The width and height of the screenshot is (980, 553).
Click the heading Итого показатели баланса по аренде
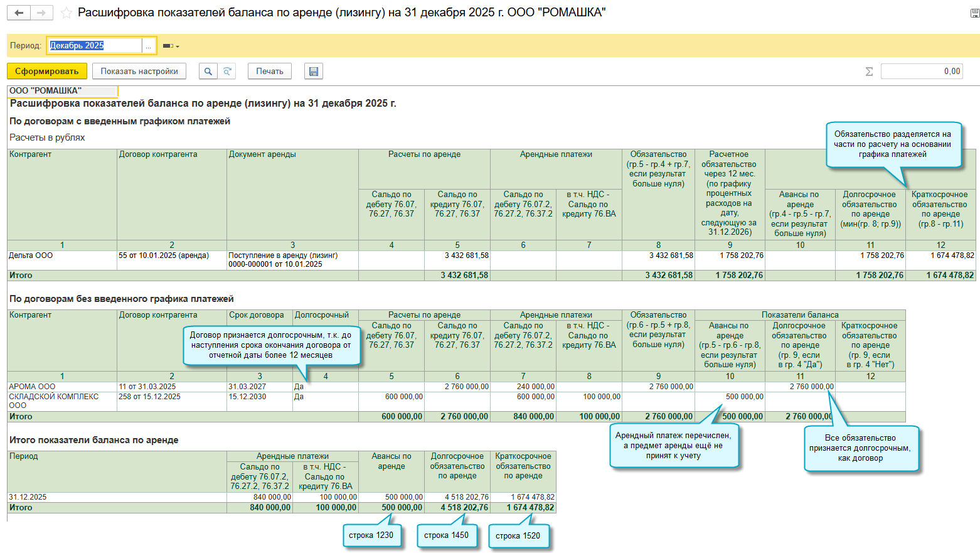[94, 440]
